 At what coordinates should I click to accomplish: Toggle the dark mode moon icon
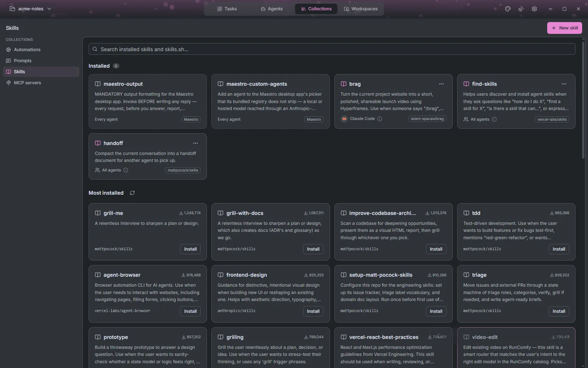pyautogui.click(x=521, y=9)
